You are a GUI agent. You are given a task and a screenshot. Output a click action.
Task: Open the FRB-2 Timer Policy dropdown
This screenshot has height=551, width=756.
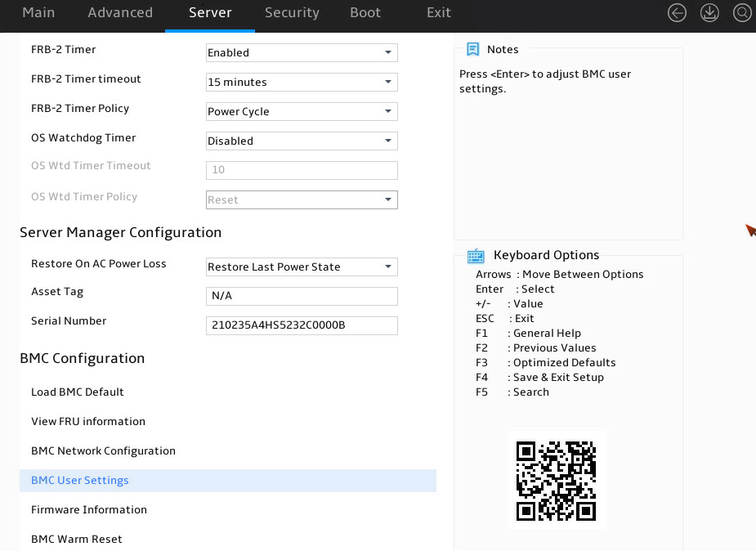tap(302, 111)
